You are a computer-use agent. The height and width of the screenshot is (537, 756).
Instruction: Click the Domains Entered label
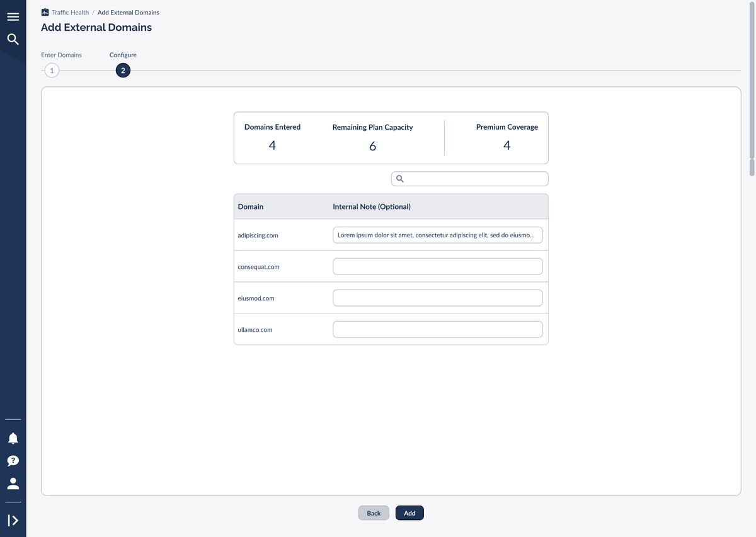click(272, 127)
